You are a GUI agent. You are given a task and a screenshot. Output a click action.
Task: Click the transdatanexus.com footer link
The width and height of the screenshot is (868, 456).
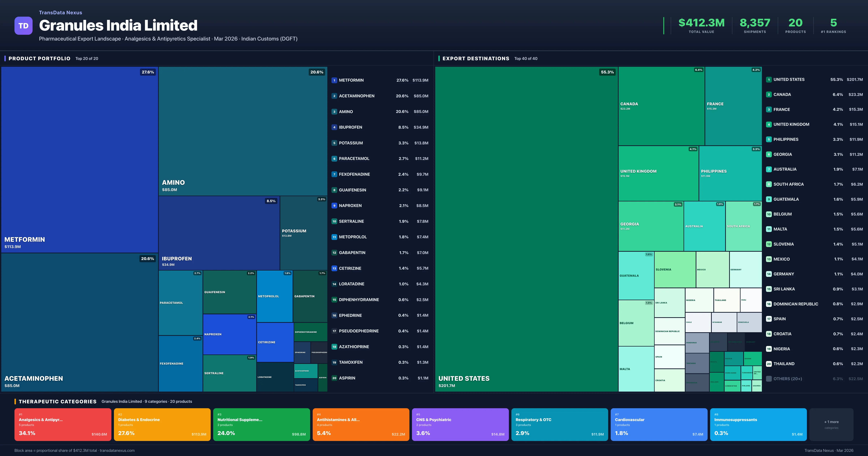pyautogui.click(x=117, y=450)
